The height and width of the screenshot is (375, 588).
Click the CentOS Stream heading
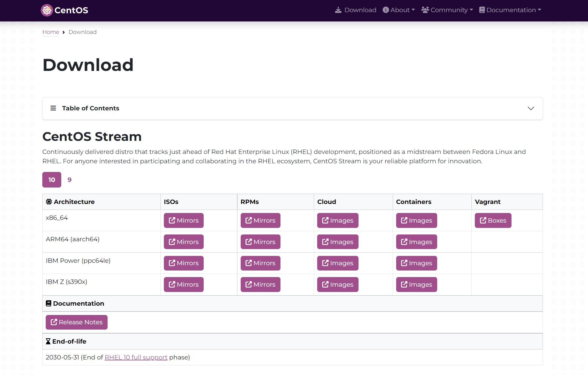92,137
